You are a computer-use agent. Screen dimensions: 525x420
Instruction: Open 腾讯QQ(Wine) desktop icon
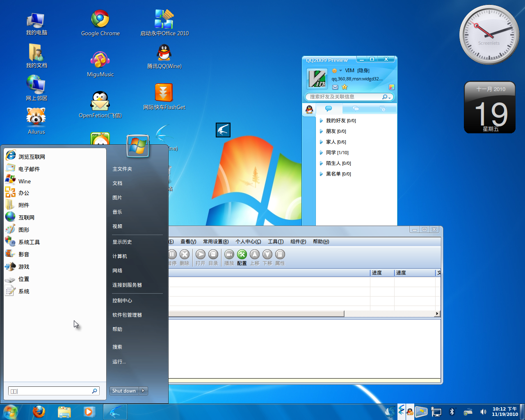pyautogui.click(x=164, y=56)
